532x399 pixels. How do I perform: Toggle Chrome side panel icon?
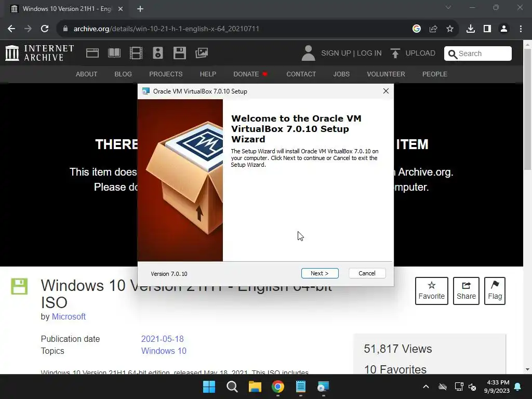(x=487, y=29)
